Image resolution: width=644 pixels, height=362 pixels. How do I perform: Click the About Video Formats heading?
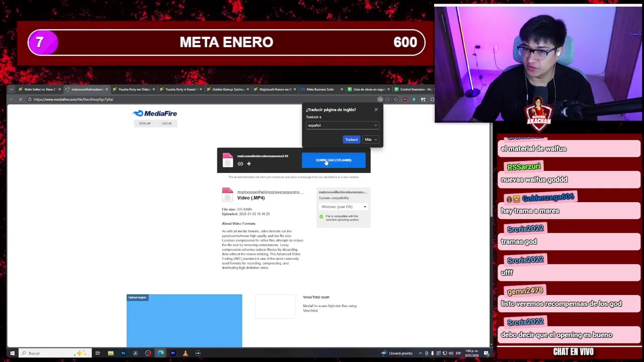[238, 224]
